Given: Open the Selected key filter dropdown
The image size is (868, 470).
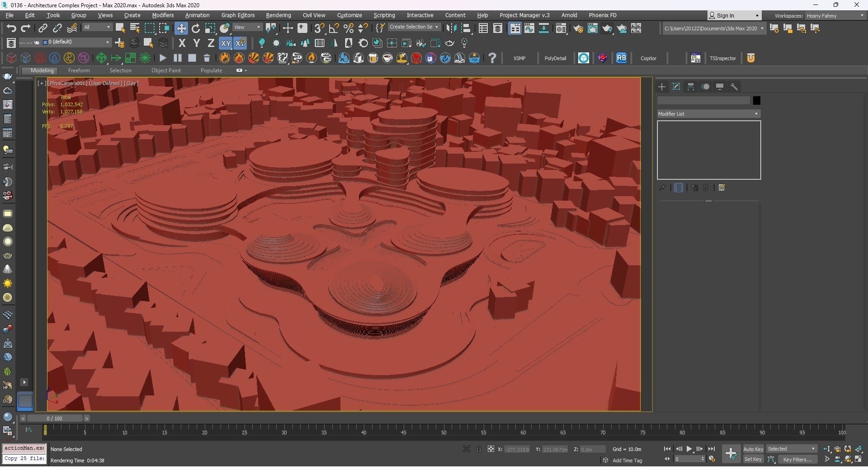Looking at the screenshot, I should point(792,449).
